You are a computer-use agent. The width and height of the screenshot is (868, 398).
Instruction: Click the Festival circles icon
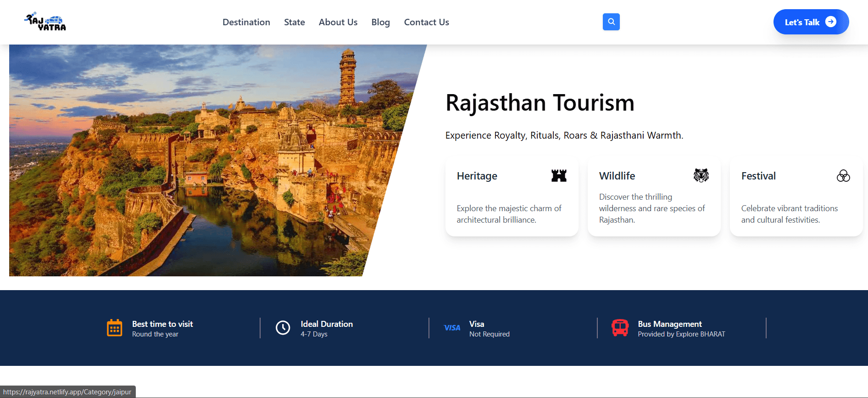[x=843, y=176]
